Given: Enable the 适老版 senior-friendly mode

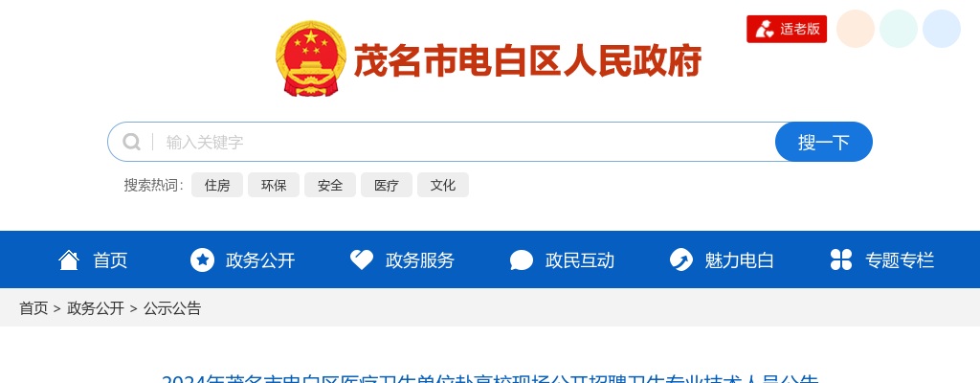Looking at the screenshot, I should (787, 29).
